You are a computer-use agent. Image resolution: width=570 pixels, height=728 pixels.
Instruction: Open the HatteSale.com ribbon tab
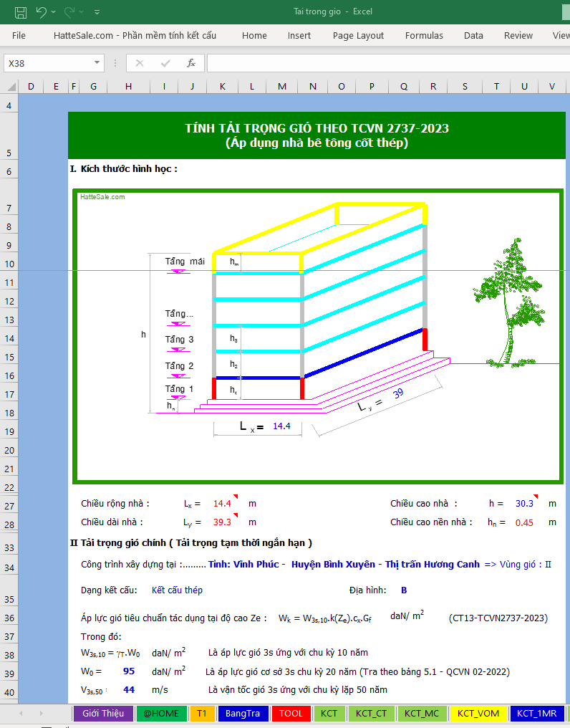(135, 35)
